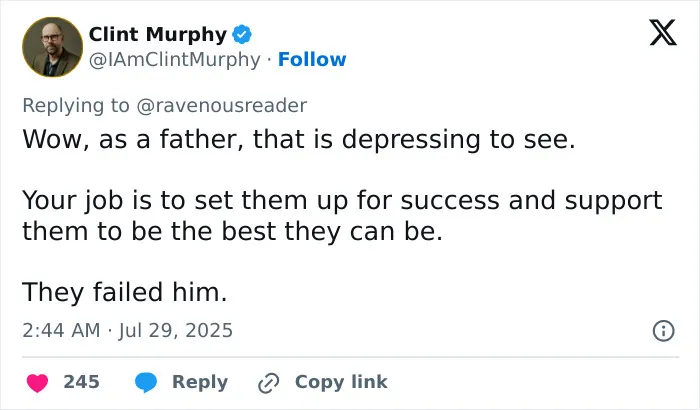
Task: Click the Copy link text
Action: [x=341, y=382]
